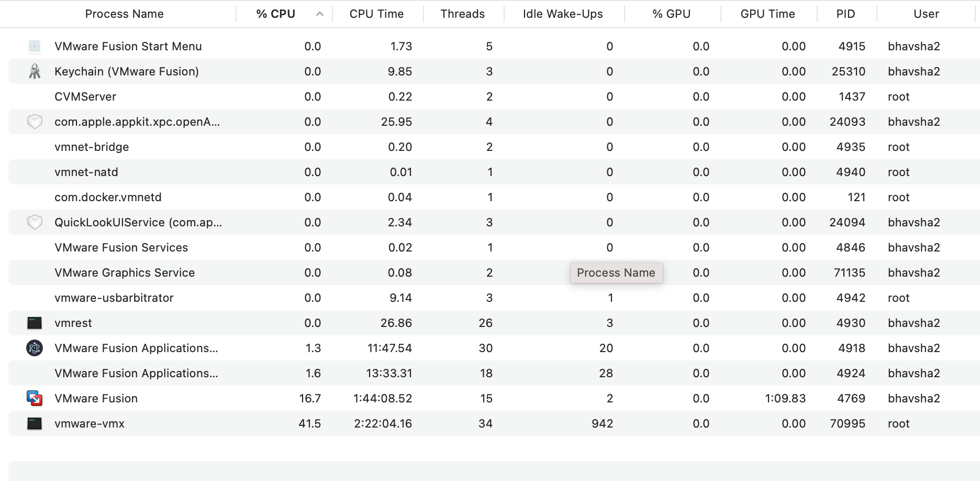
Task: Select the CVMServer process row
Action: pyautogui.click(x=85, y=97)
